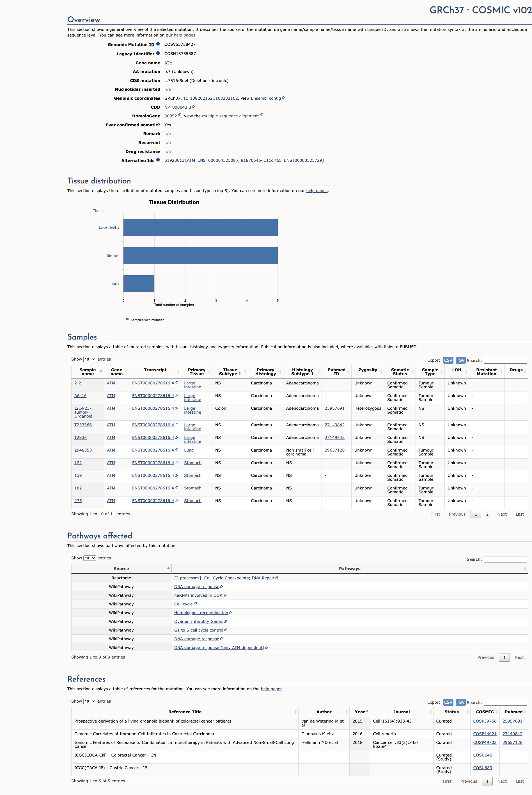Viewport: 532px width, 795px height.
Task: Click the sort arrows on Zygosity column
Action: (381, 372)
